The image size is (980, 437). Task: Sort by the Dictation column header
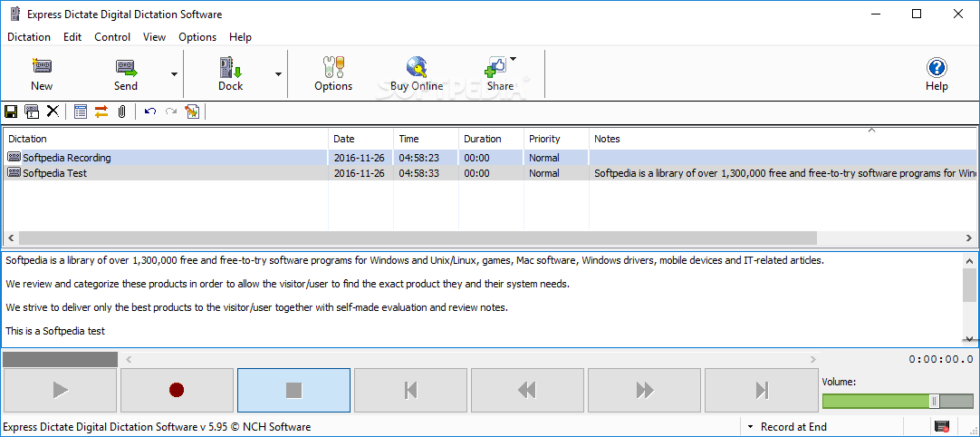167,139
